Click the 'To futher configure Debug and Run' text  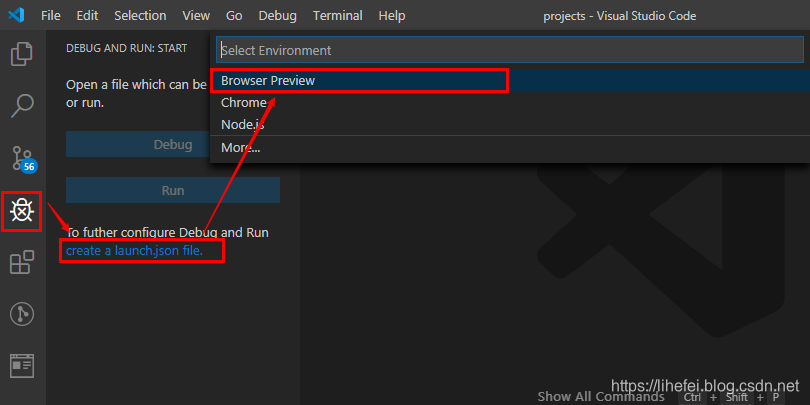click(x=167, y=232)
